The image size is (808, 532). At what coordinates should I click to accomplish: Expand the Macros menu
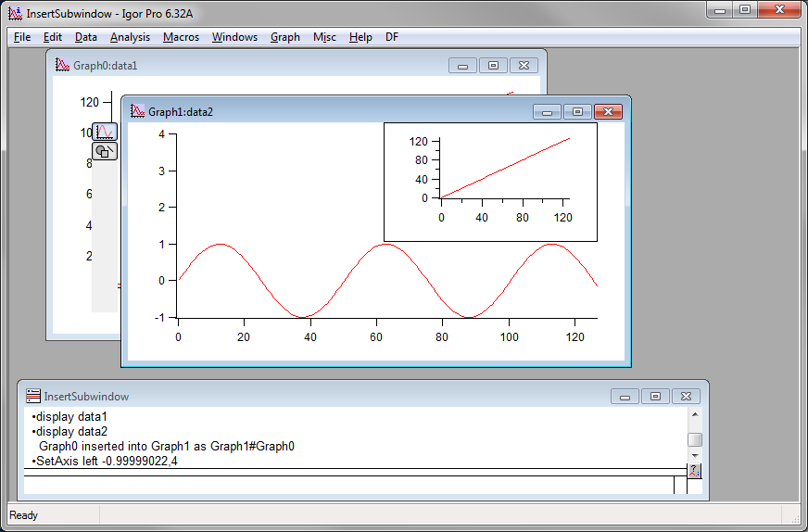181,37
